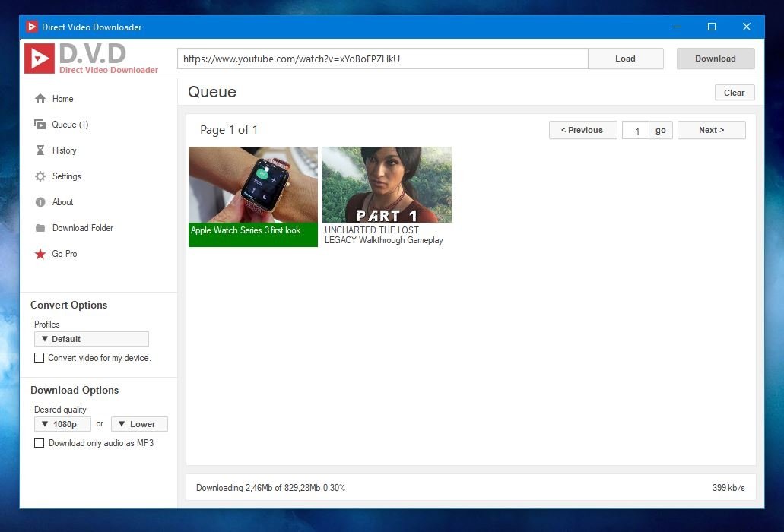Click the Profiles label

pyautogui.click(x=47, y=325)
